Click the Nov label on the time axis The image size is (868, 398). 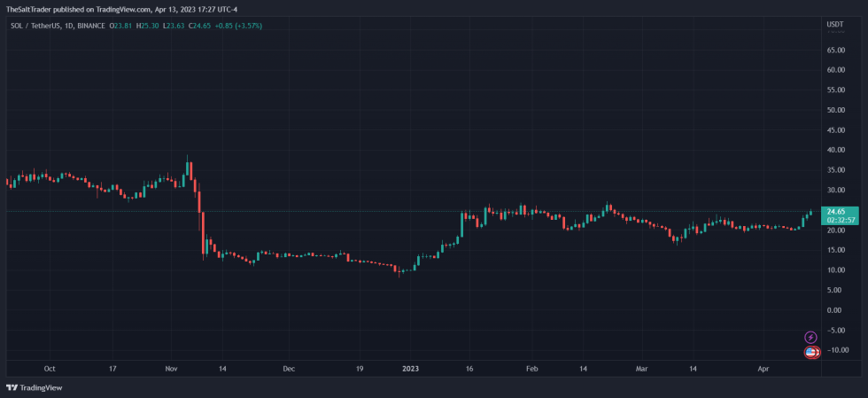coord(172,367)
